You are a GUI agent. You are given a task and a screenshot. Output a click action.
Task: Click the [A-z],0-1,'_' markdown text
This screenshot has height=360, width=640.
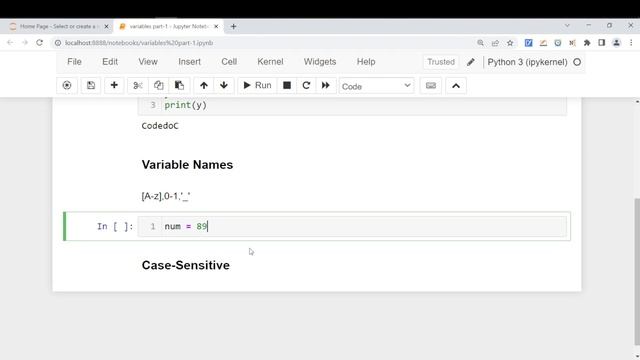[x=166, y=196]
